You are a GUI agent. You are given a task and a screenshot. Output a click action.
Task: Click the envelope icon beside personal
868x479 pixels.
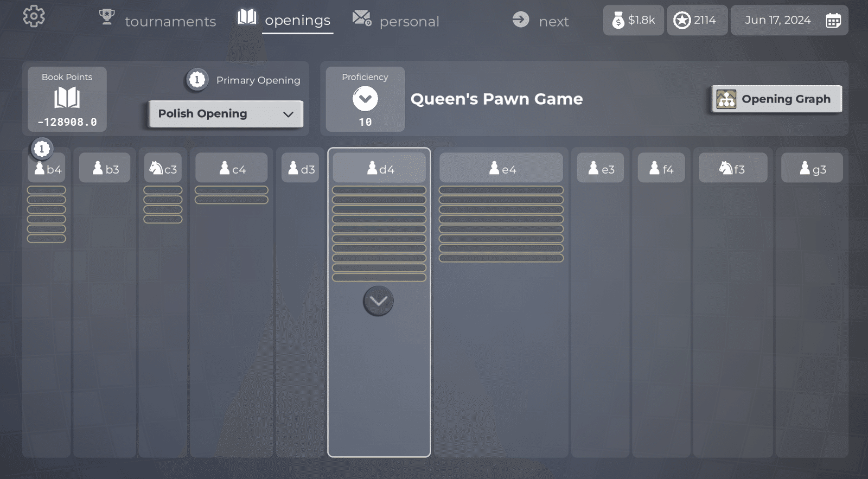[362, 18]
